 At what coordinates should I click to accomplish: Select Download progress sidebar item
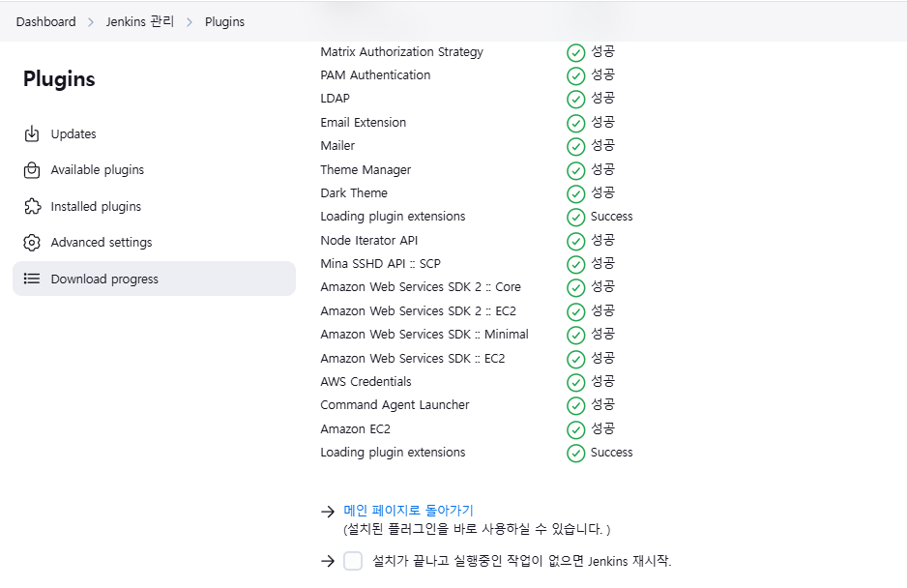tap(154, 279)
